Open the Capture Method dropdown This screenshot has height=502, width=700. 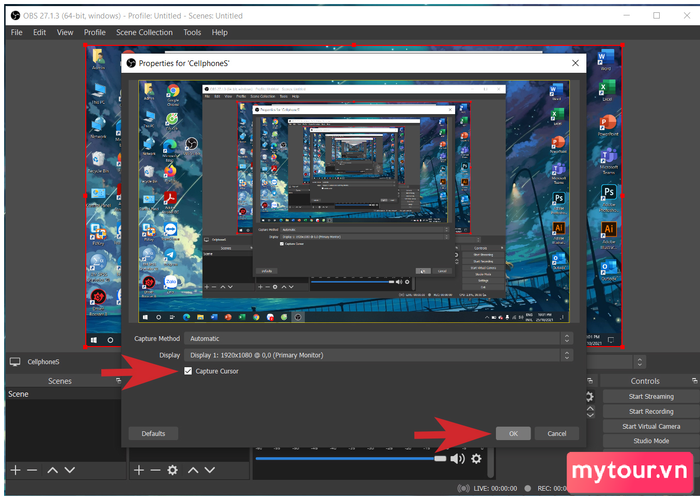click(379, 339)
